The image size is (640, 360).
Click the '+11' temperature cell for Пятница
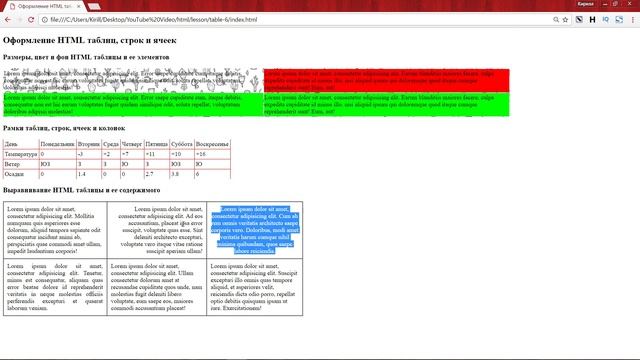pyautogui.click(x=157, y=154)
